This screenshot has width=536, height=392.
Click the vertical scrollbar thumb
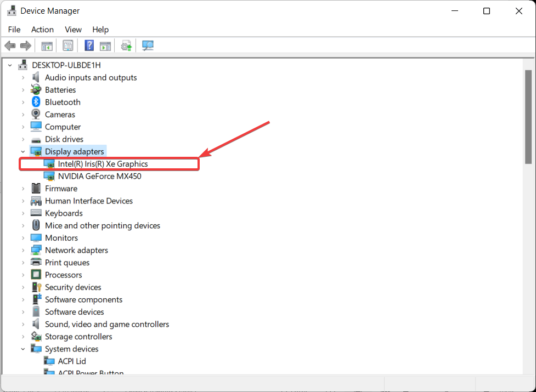528,117
